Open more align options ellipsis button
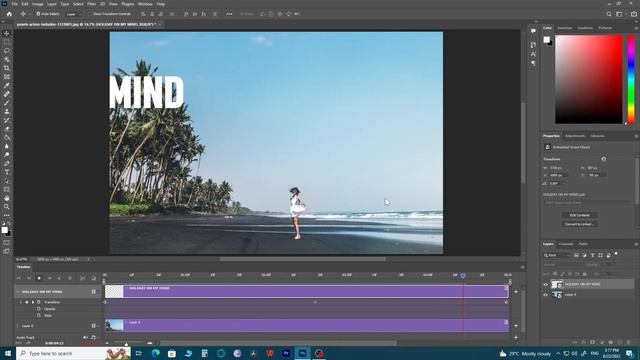Screen dimensions: 640x360 coord(229,14)
